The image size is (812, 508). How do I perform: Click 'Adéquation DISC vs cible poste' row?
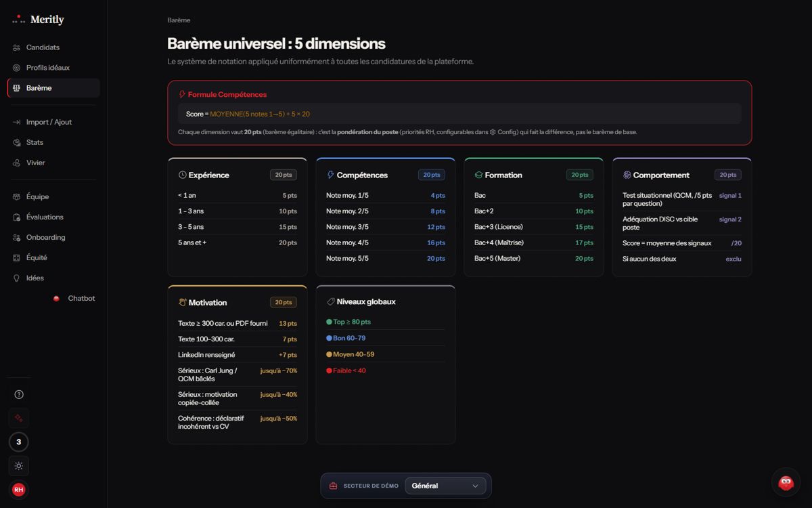click(x=682, y=224)
